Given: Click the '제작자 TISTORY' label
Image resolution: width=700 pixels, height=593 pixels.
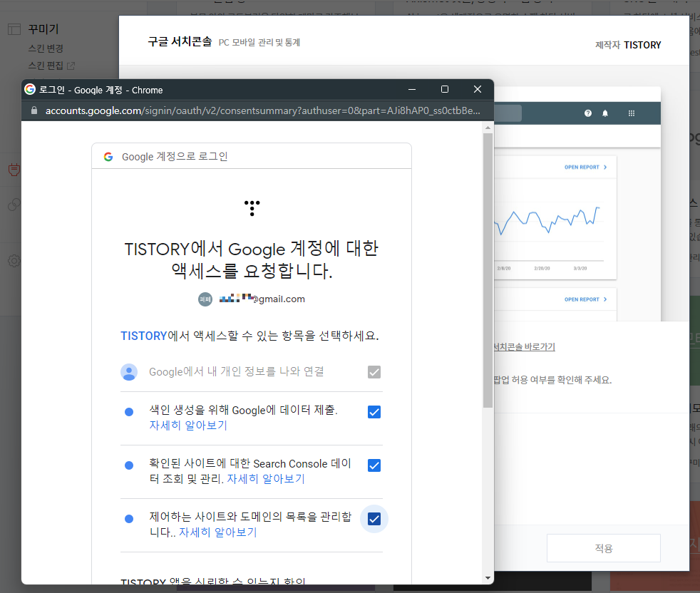Looking at the screenshot, I should (x=628, y=45).
